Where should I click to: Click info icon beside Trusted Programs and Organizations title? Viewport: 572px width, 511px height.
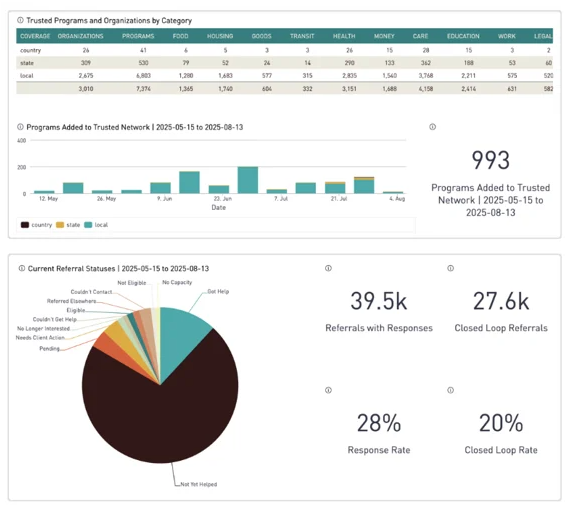(20, 20)
